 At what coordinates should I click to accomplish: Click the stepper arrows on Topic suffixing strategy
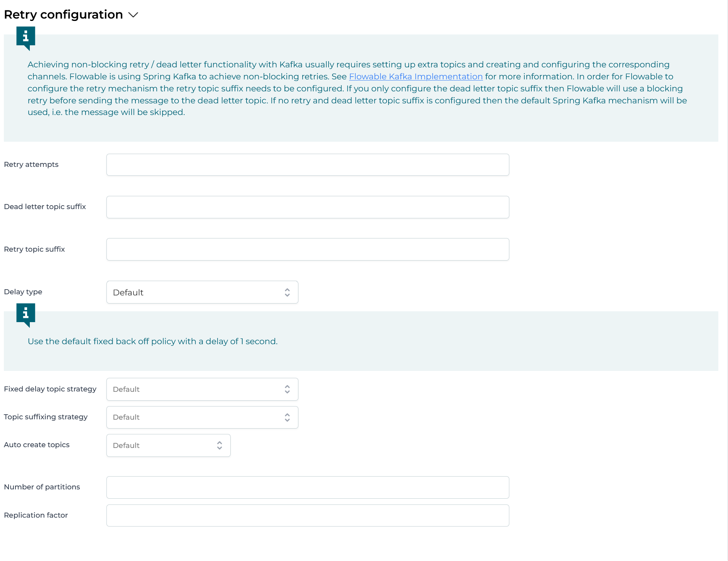tap(287, 417)
